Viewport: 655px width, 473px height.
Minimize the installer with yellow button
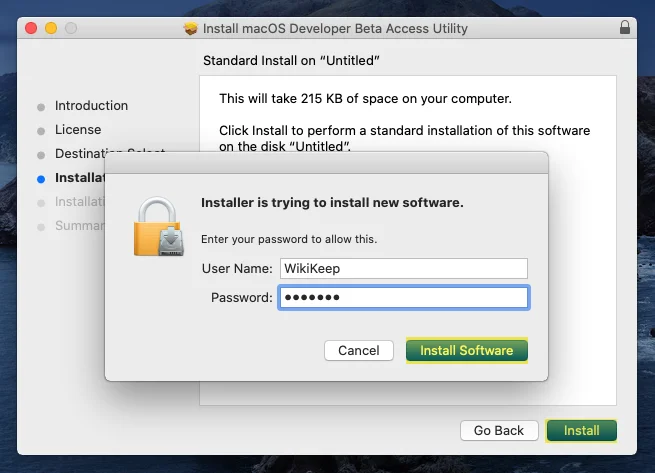pyautogui.click(x=51, y=28)
